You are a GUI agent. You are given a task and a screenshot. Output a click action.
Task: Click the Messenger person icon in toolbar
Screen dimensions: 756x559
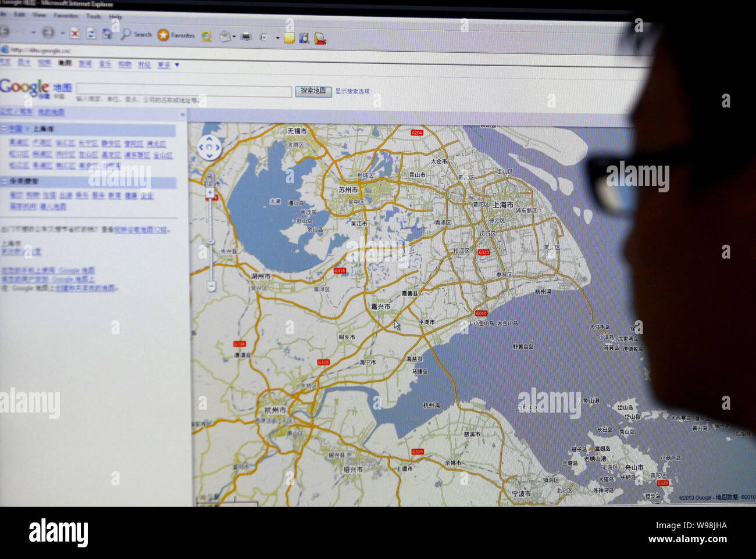point(320,39)
